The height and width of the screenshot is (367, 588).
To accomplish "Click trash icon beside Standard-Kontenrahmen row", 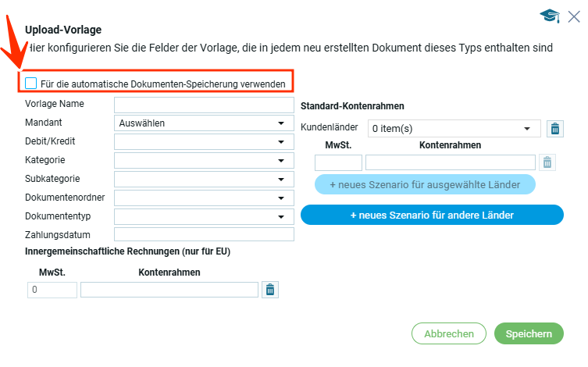I will point(547,162).
